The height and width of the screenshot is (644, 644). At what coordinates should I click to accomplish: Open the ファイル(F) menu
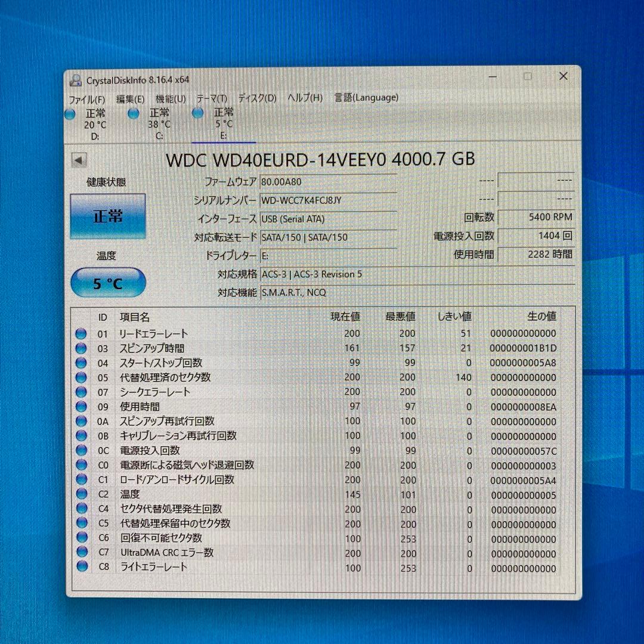coord(84,100)
